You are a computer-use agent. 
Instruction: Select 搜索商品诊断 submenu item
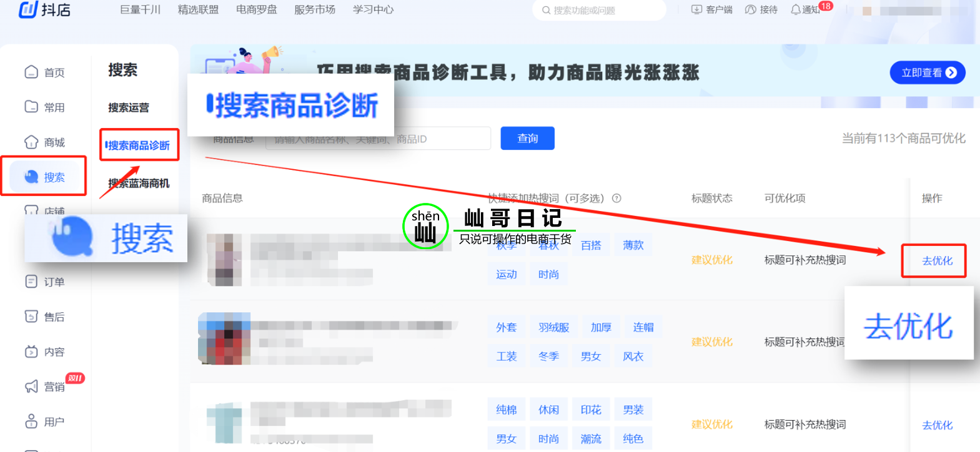[139, 145]
